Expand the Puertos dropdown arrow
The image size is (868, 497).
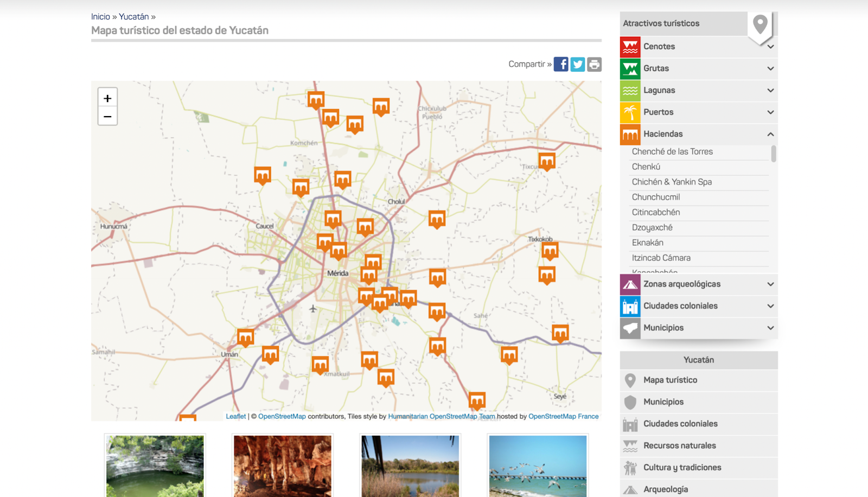pyautogui.click(x=770, y=112)
